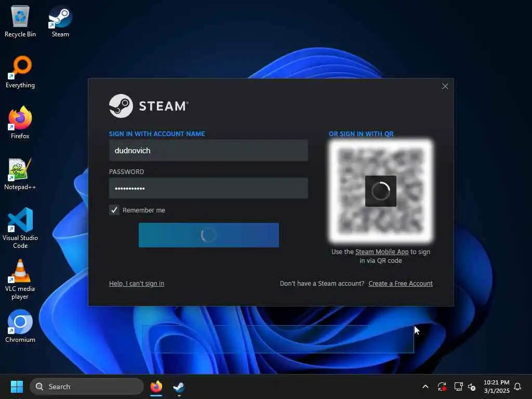Click the Steam icon in the taskbar
Viewport: 532px width, 399px height.
tap(179, 387)
